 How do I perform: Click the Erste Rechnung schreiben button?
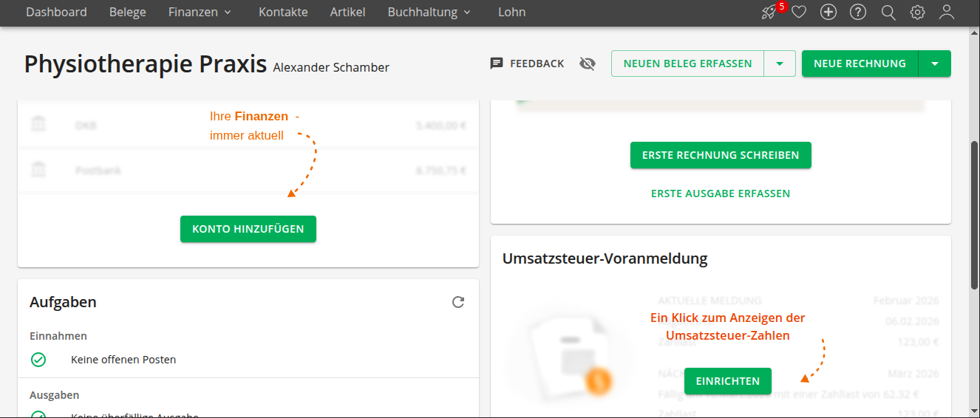[721, 155]
